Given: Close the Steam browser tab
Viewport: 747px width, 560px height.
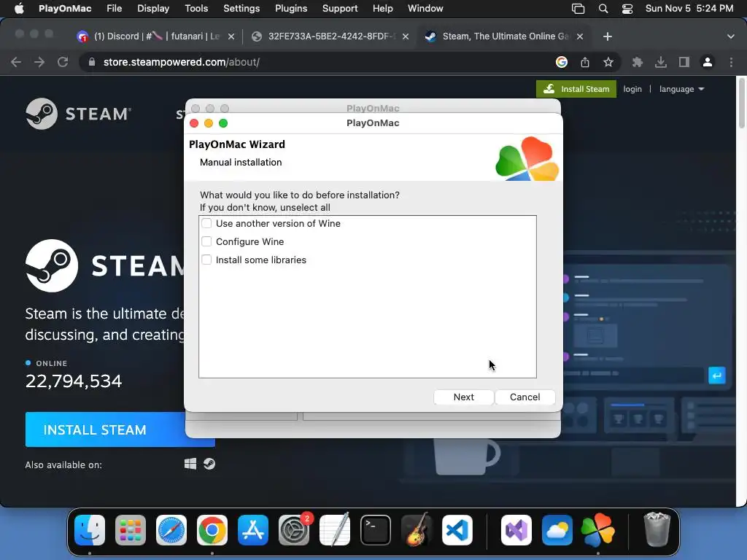Looking at the screenshot, I should 580,36.
